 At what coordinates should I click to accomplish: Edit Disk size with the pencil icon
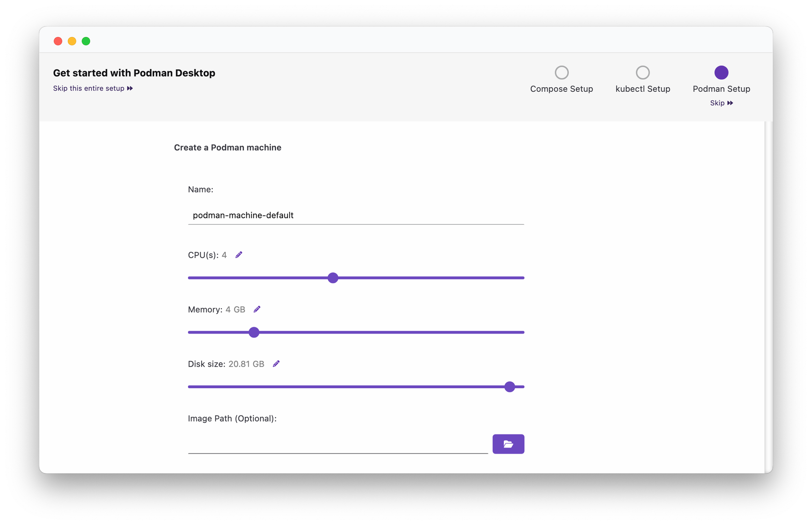pyautogui.click(x=276, y=364)
